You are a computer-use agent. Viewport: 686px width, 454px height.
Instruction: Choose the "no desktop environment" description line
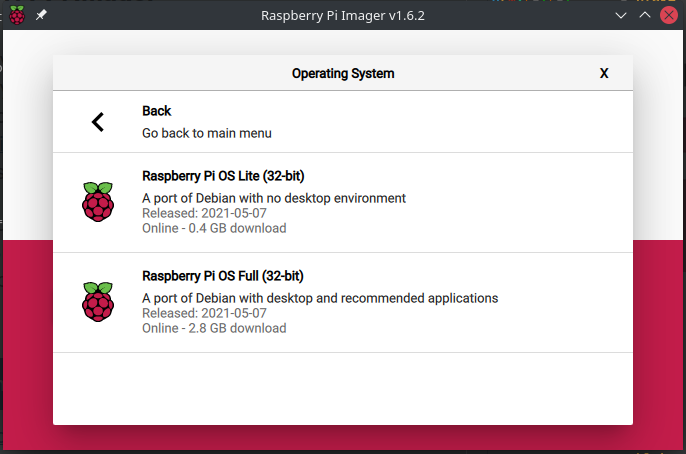coord(274,198)
